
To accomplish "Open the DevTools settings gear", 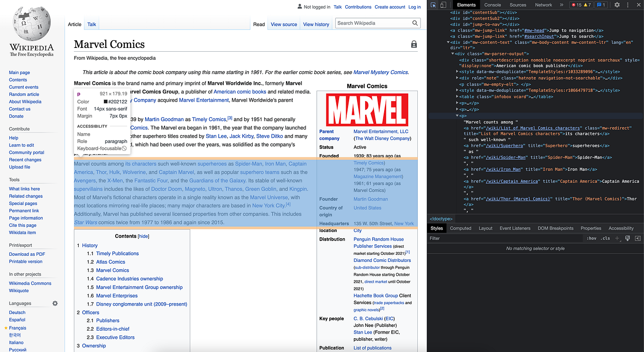I will [617, 5].
